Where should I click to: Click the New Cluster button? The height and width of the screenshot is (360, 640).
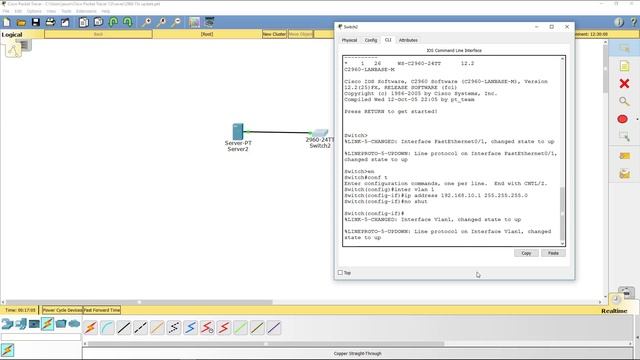274,34
